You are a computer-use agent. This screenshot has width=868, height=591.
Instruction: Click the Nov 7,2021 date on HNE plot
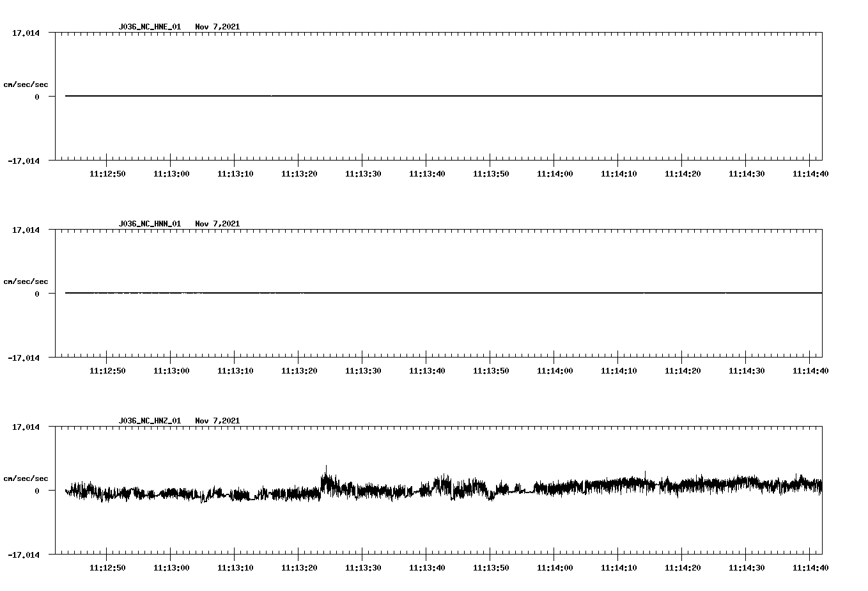pos(217,27)
